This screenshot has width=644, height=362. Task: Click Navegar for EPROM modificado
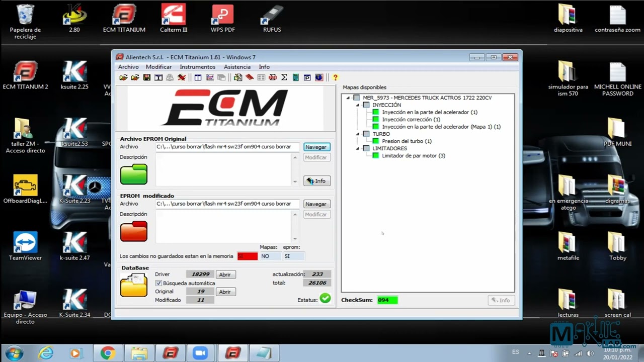(316, 204)
